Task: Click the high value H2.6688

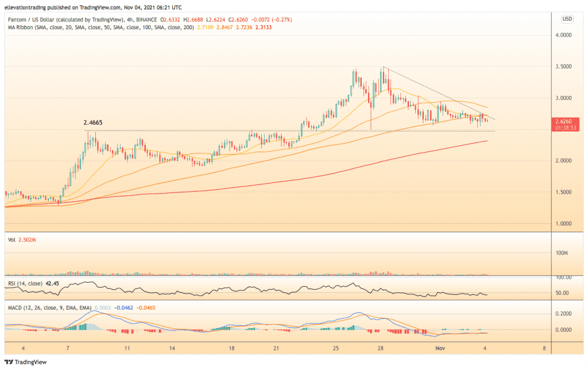Action: 193,20
